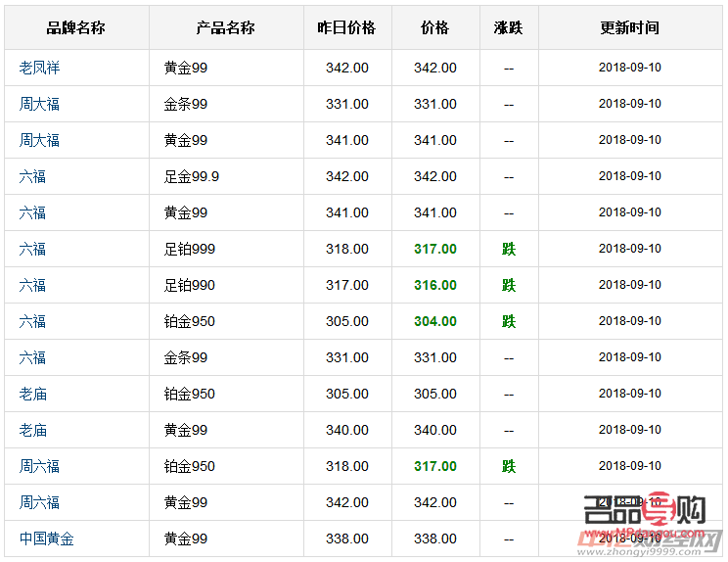Viewport: 728px width, 562px height.
Task: Click the 涨跌 column header
Action: click(x=509, y=27)
